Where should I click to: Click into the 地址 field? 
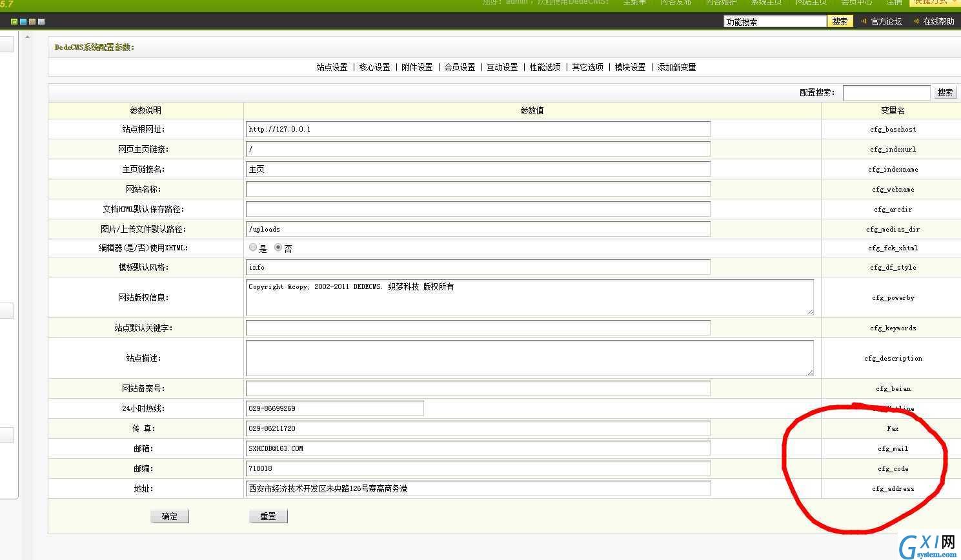478,488
